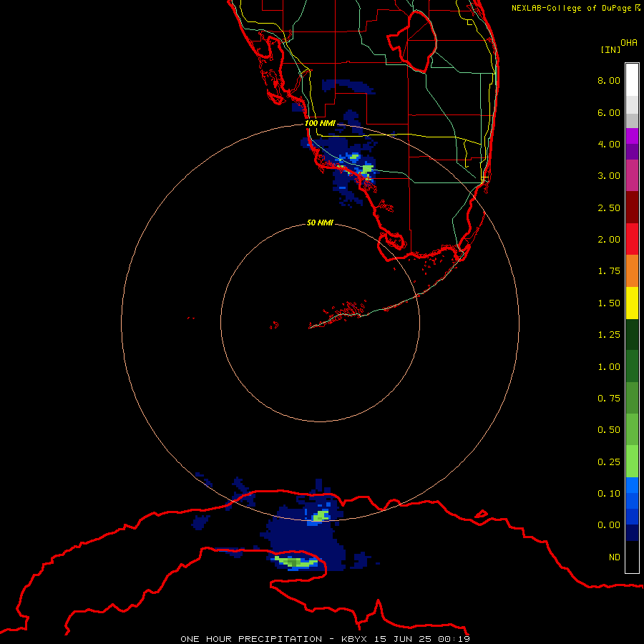Click the dark red 2.50 legend swatch

pos(632,207)
